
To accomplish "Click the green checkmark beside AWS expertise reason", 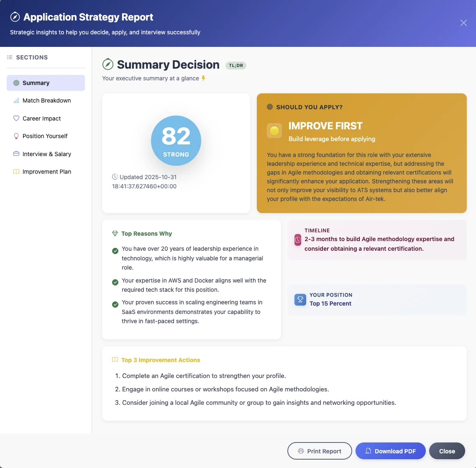I will click(115, 282).
